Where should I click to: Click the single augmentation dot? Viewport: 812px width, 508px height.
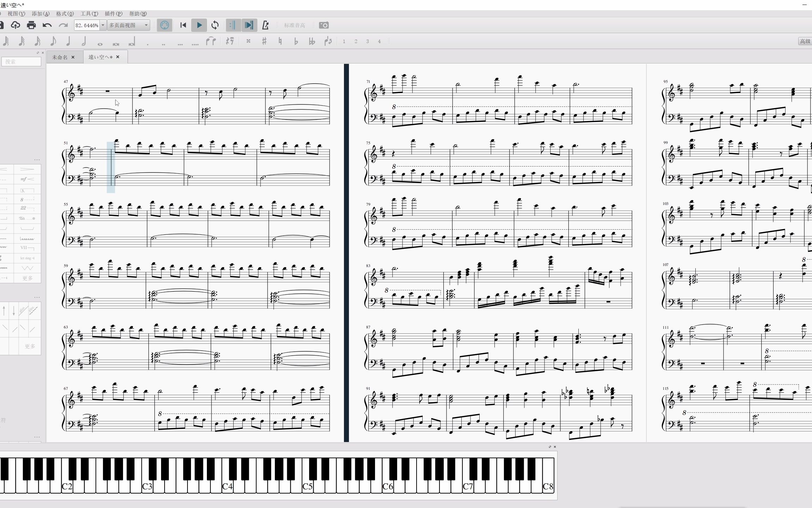coord(148,44)
